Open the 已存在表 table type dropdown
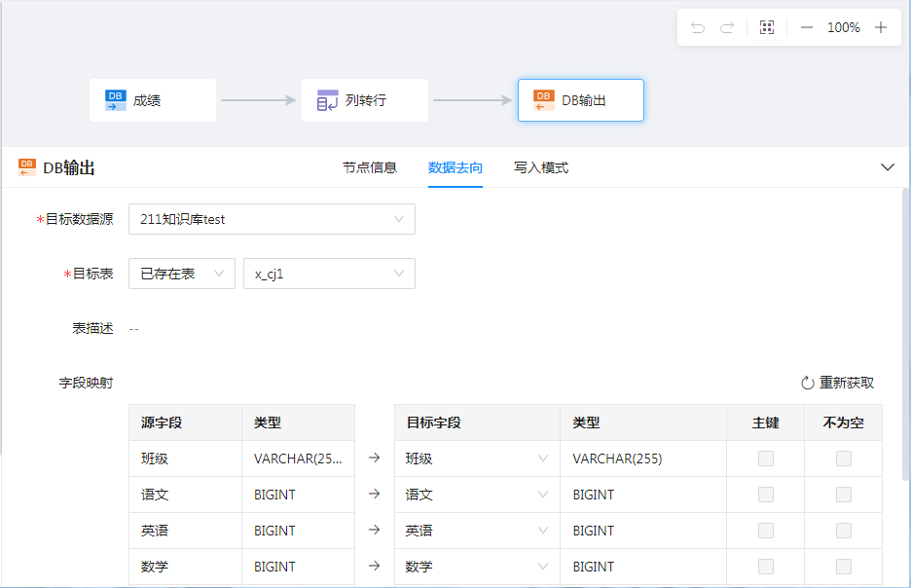This screenshot has height=588, width=911. tap(181, 274)
